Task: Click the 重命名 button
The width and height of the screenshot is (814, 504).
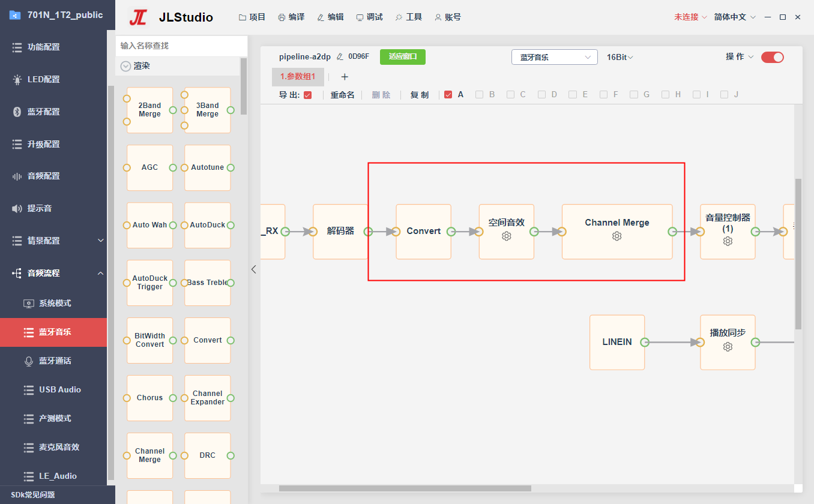Action: point(343,95)
